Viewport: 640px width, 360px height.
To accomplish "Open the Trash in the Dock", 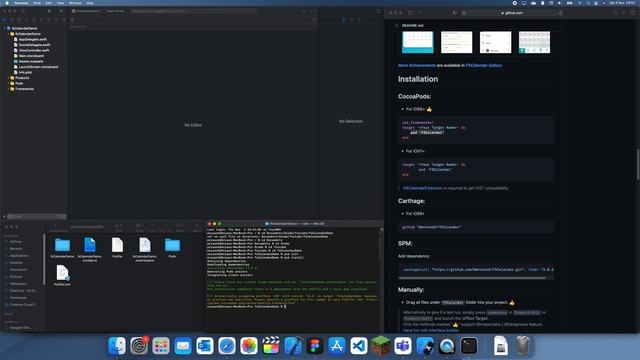I will pyautogui.click(x=523, y=346).
